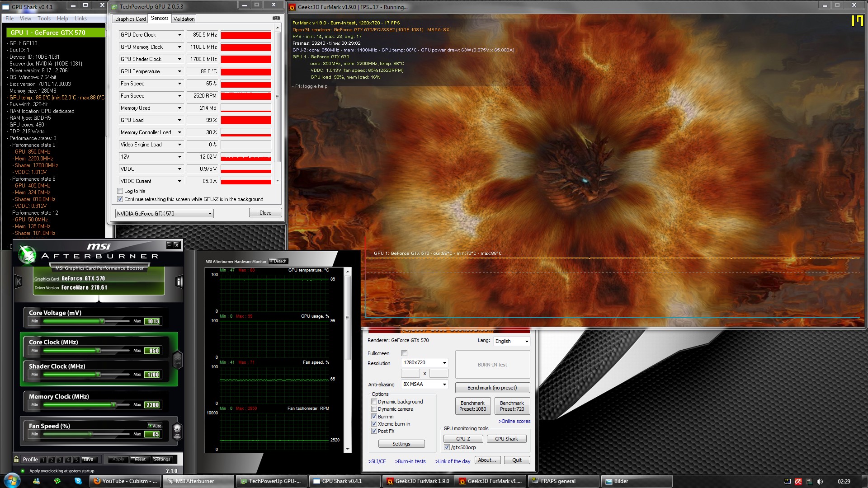
Task: Check the Dynamic background option
Action: coord(374,402)
